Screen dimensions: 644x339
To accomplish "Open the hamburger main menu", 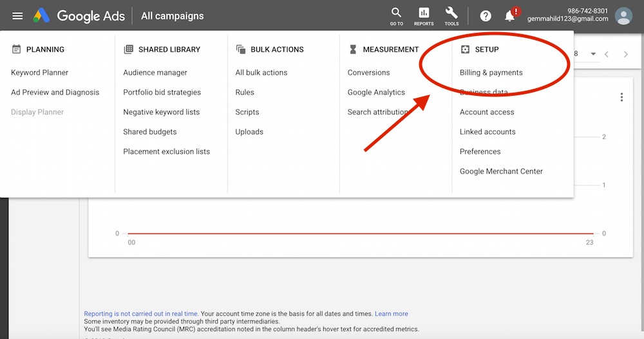I will (x=17, y=16).
